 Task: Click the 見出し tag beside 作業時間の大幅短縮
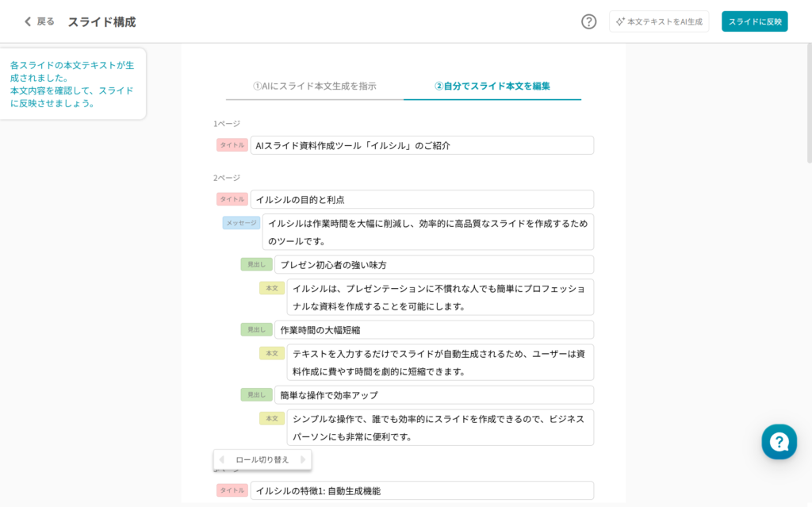(256, 329)
